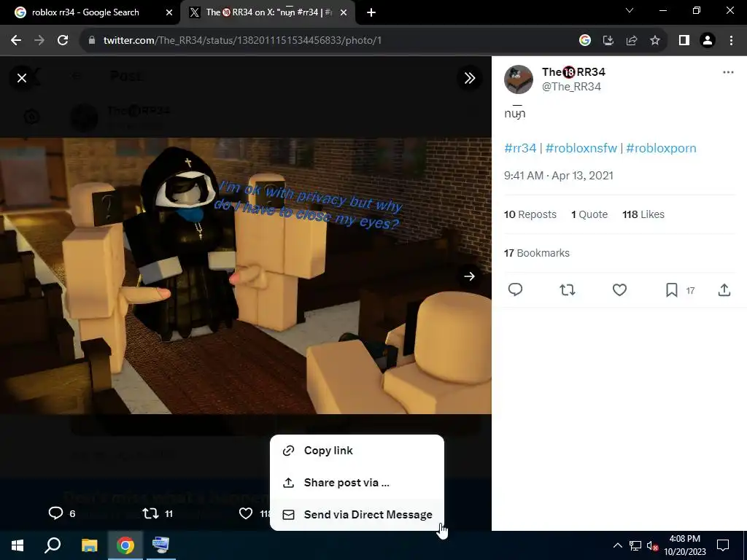Toggle the Chrome side panel

point(684,41)
